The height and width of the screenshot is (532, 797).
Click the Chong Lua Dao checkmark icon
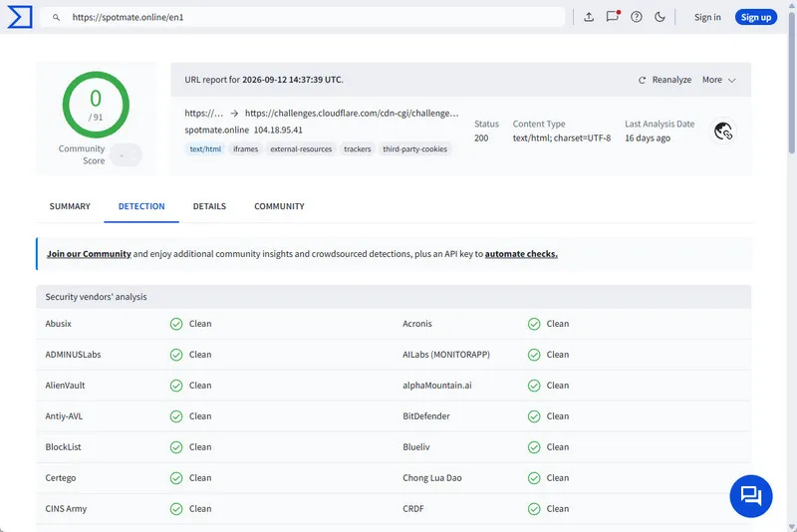point(534,478)
